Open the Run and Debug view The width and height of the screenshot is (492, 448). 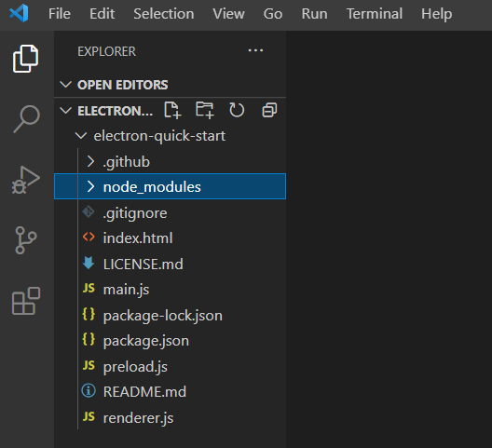click(26, 180)
